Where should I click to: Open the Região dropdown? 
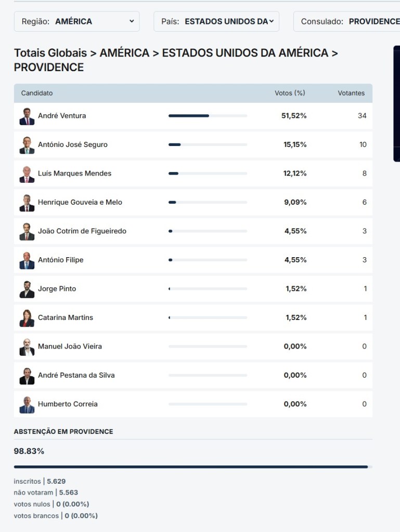77,21
